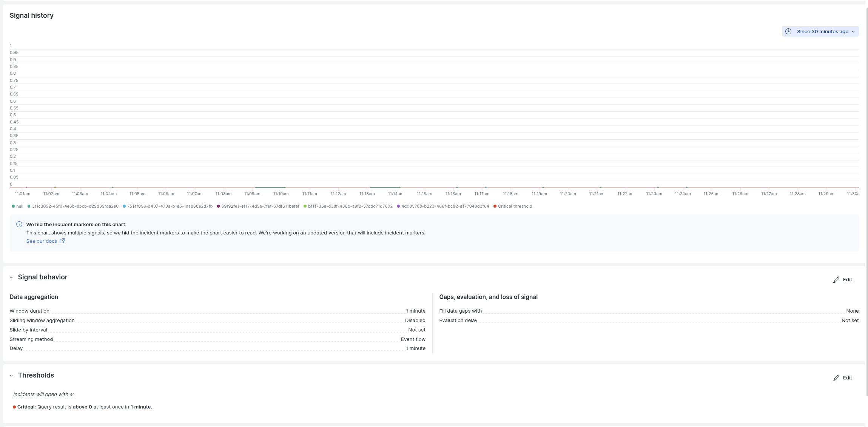Toggle legend series bf11735e-d38f-436b-a9f2-57ddc71d7602
The width and height of the screenshot is (868, 427).
pos(348,206)
